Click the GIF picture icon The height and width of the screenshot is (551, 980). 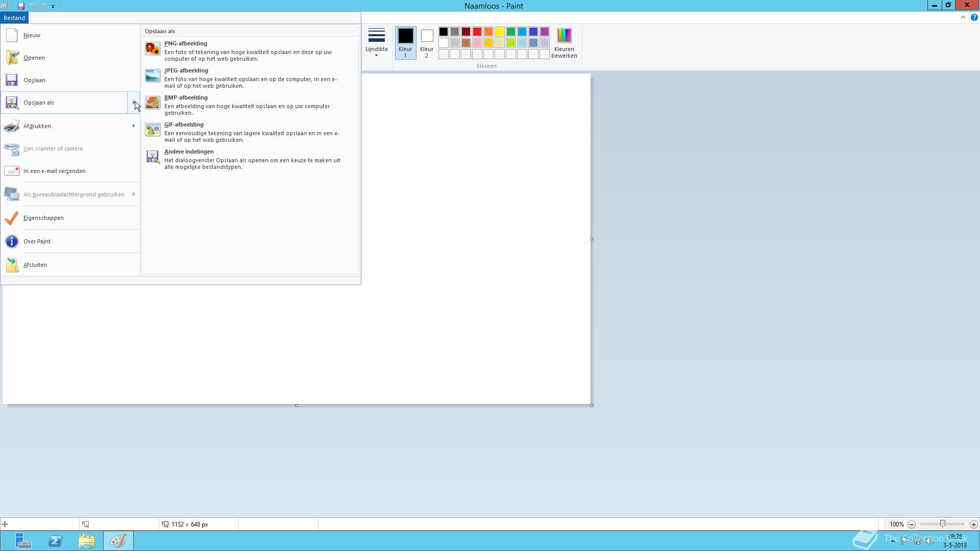pyautogui.click(x=153, y=130)
